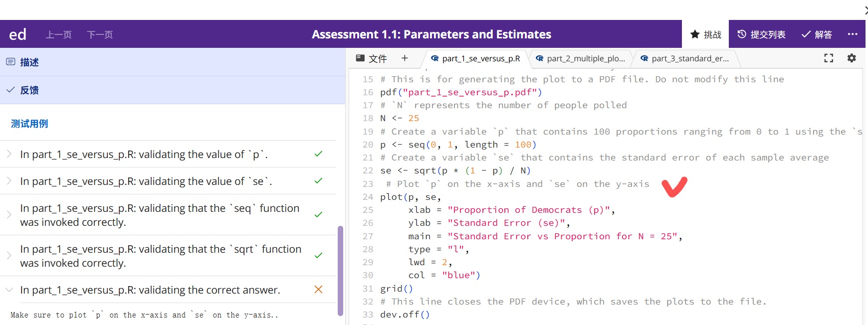
Task: Switch to part_2_multiple_plo... tab
Action: (x=580, y=59)
